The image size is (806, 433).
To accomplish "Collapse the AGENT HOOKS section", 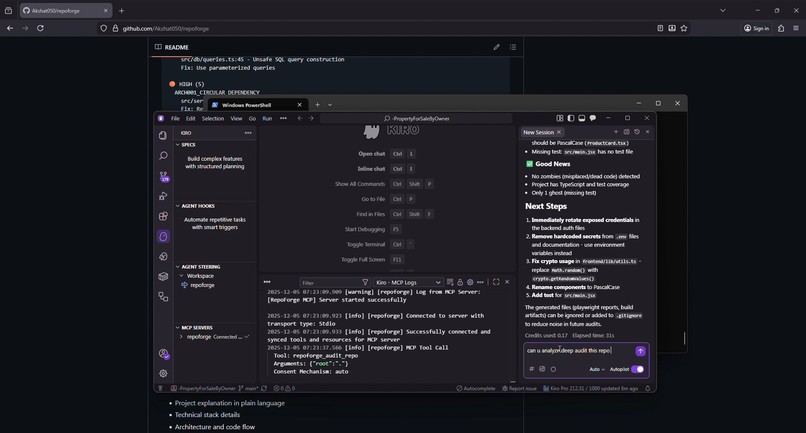I will (178, 206).
